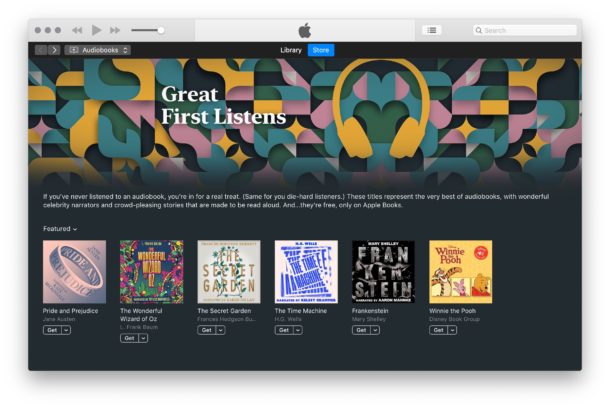Viewport: 610px width, 408px height.
Task: Open dropdown arrow beside Frankenstein Get button
Action: (x=375, y=330)
